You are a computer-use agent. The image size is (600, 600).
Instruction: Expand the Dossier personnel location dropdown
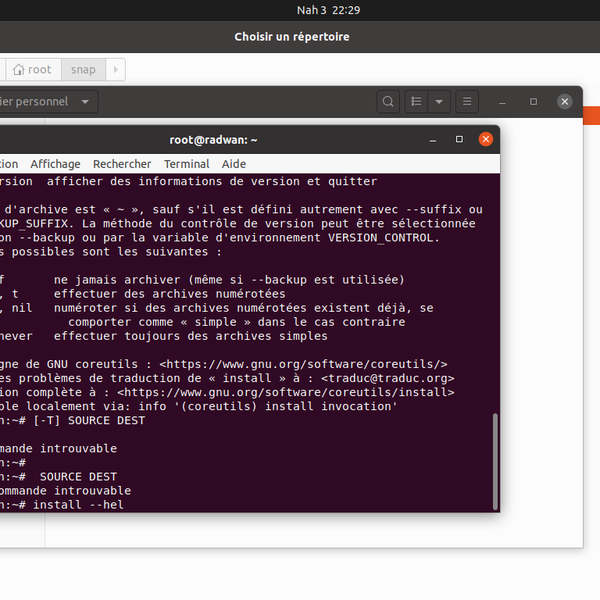pos(86,101)
